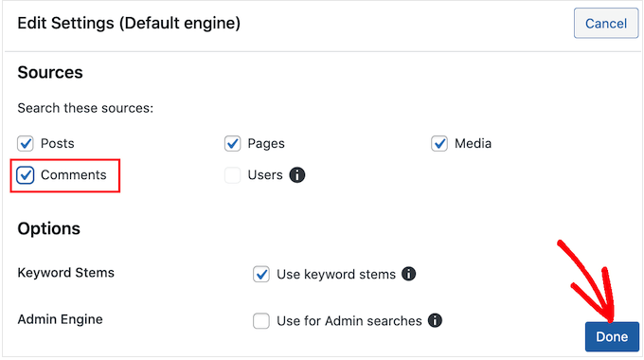644x360 pixels.
Task: Toggle Use keyword stems checkbox
Action: [261, 274]
